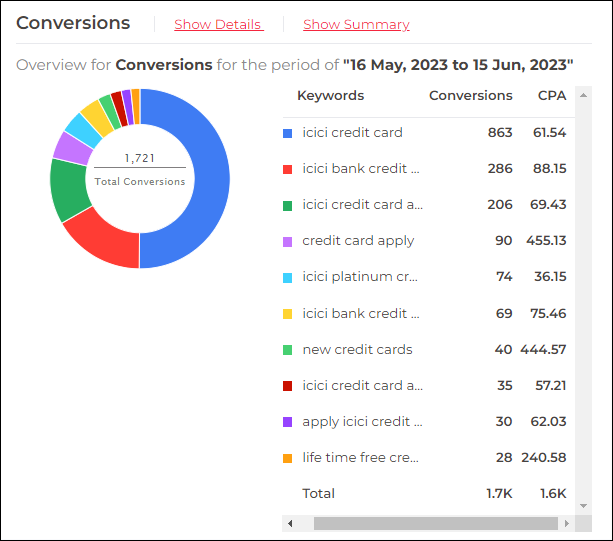This screenshot has width=613, height=541.
Task: Click the CPA value 62.03
Action: (548, 422)
